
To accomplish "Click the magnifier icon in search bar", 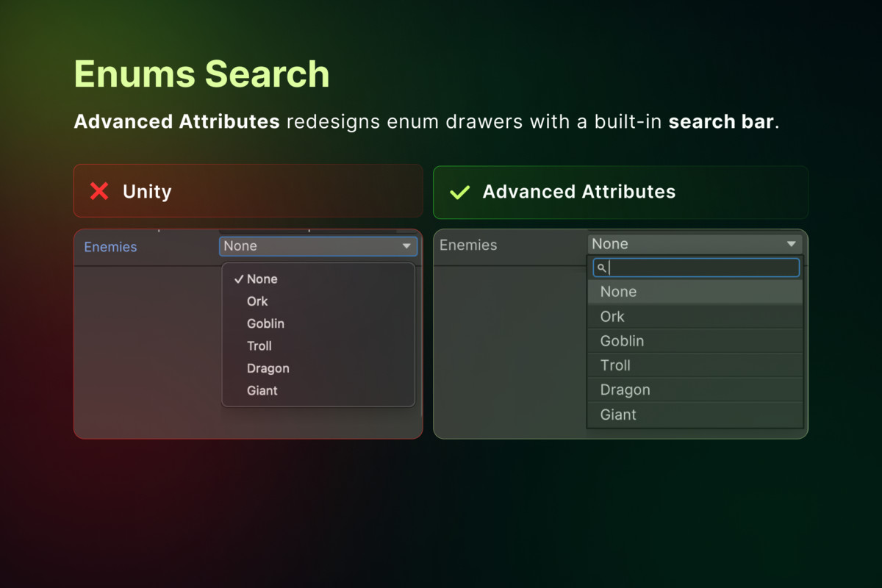I will click(601, 268).
